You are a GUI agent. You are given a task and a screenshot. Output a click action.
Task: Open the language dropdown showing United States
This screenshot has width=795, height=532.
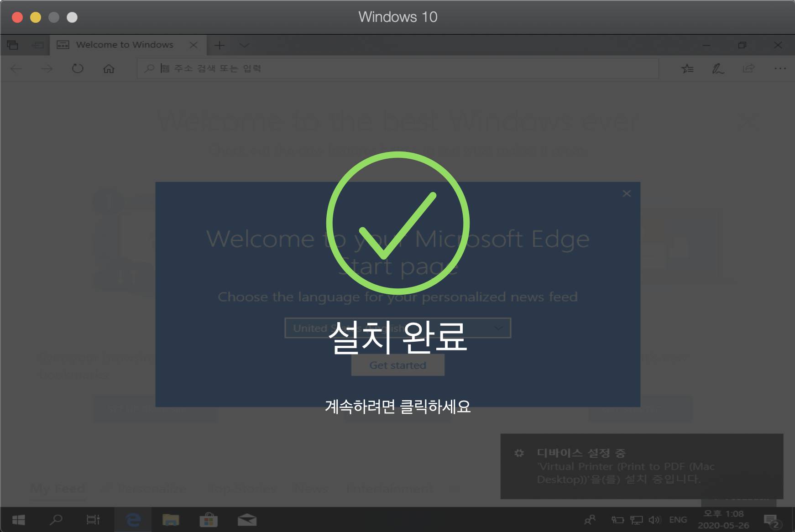(x=397, y=328)
